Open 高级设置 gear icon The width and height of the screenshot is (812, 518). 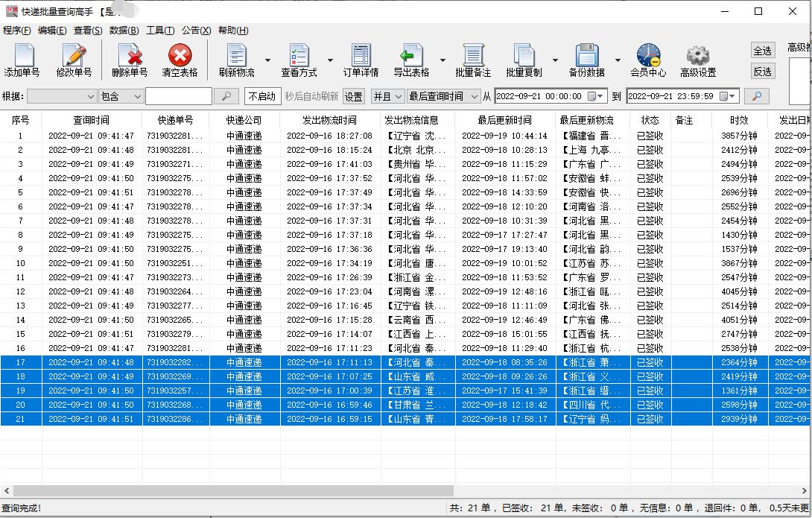click(698, 56)
